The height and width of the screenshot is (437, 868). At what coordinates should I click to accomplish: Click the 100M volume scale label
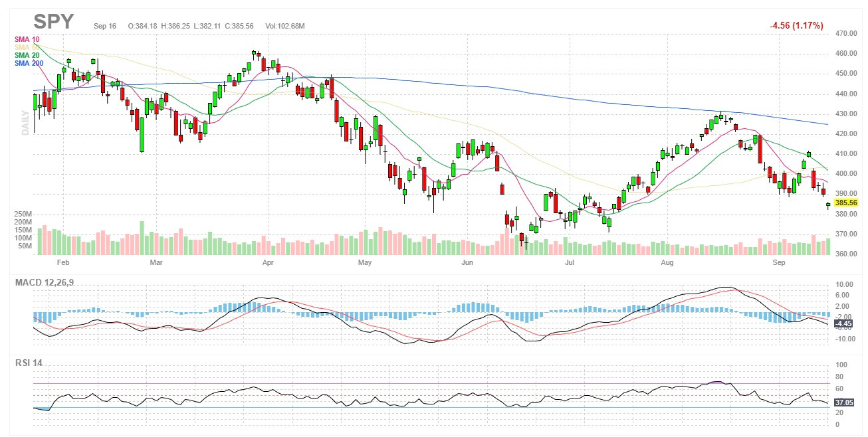coord(23,238)
